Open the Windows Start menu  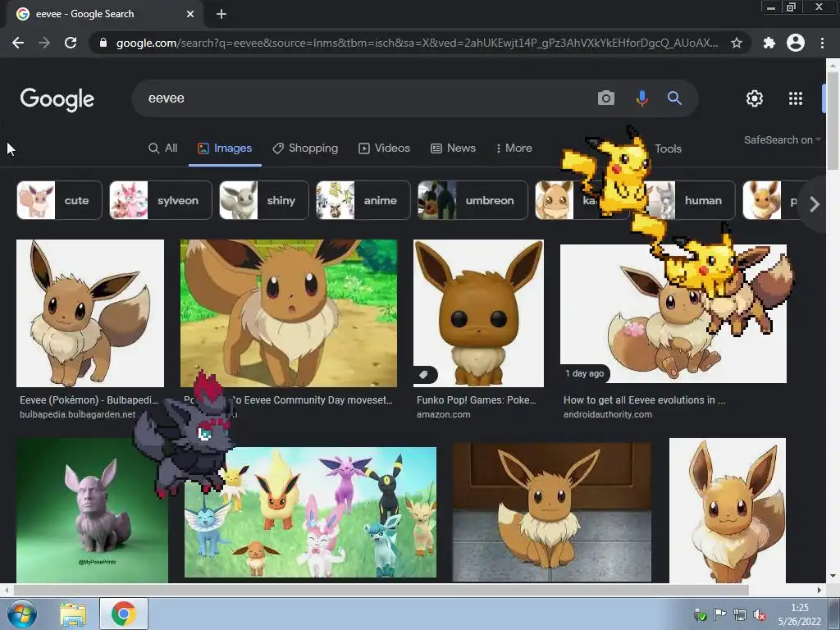[22, 614]
